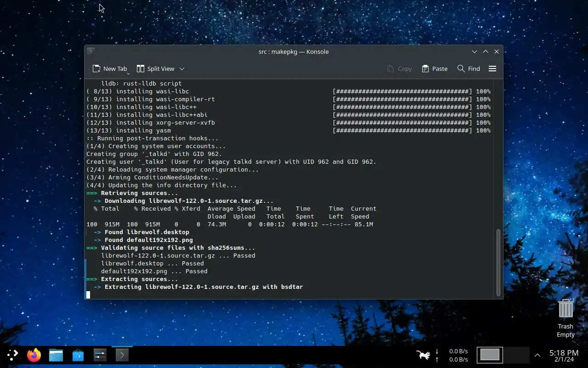
Task: Click 'Running post-transaction hooks...' line
Action: click(152, 138)
